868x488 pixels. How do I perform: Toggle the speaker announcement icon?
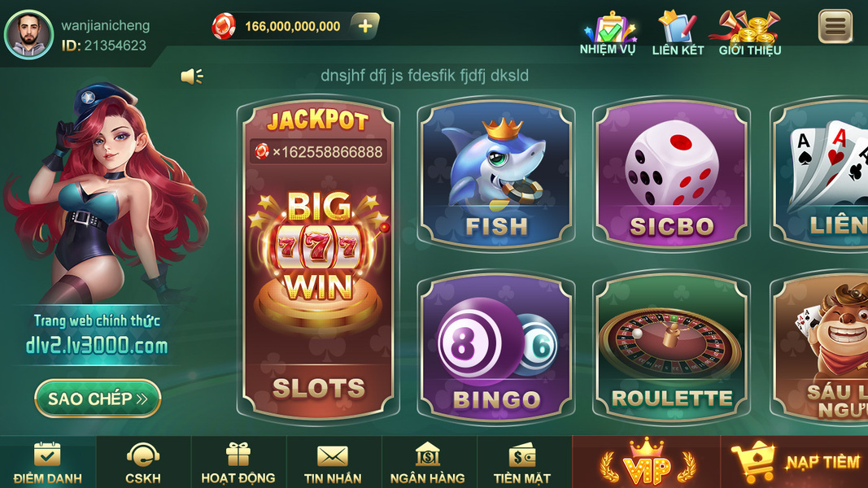pos(192,76)
